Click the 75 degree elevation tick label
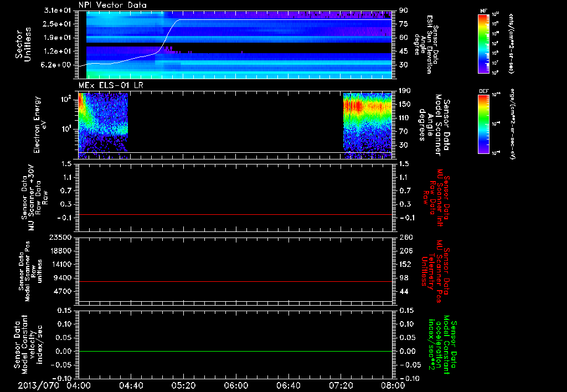 tap(403, 24)
